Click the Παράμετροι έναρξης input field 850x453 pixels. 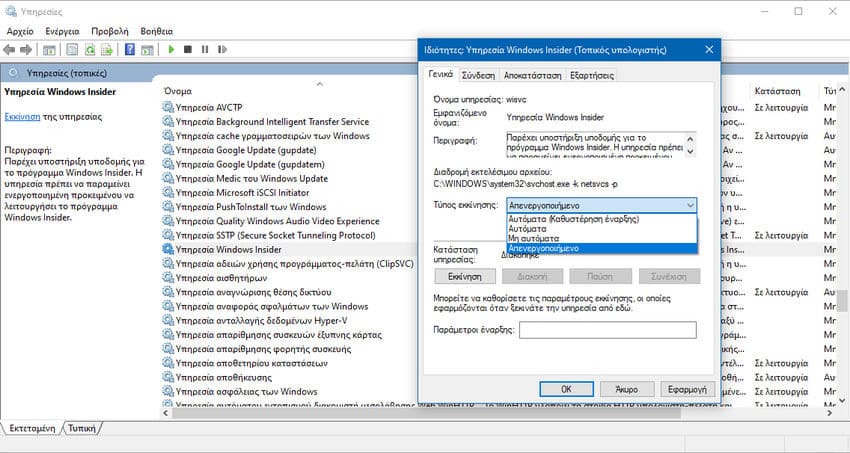(x=608, y=330)
